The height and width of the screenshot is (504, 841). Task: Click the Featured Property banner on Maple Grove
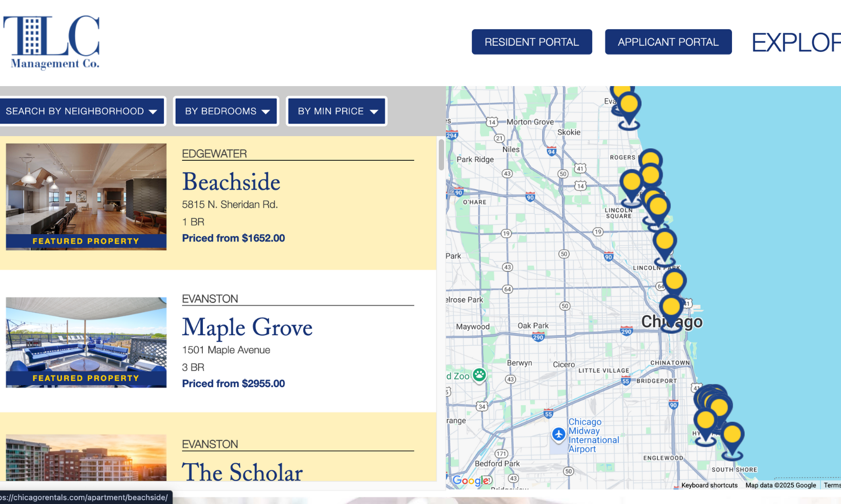pyautogui.click(x=86, y=379)
